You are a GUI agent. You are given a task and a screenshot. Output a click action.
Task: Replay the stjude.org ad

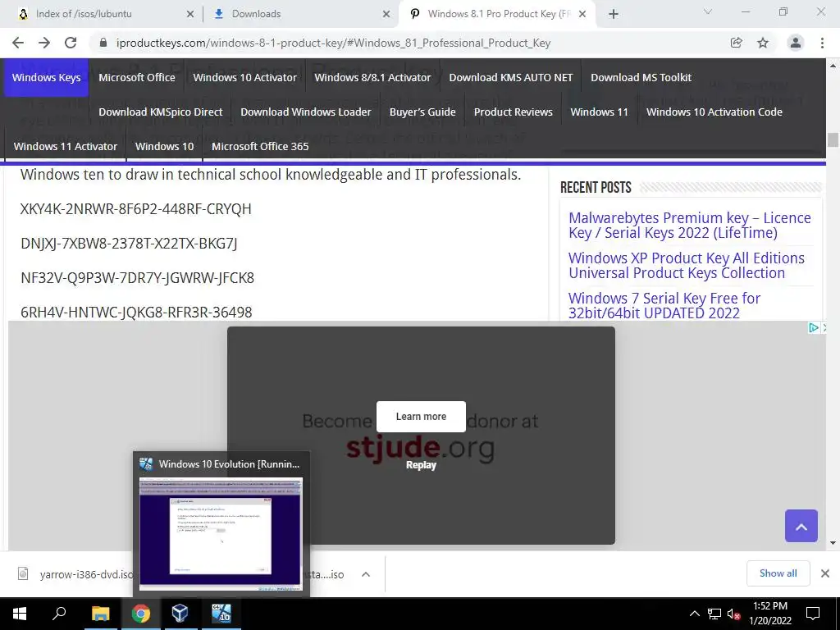coord(421,465)
